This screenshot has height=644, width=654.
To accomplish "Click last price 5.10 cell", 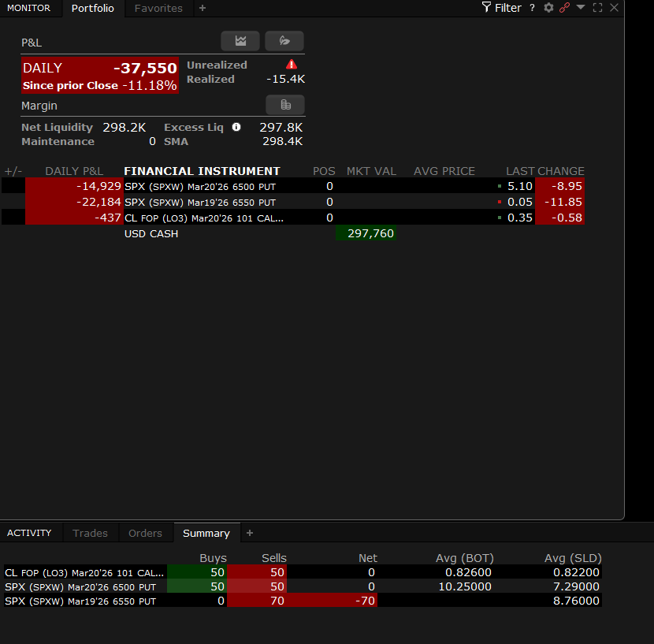I will point(520,186).
